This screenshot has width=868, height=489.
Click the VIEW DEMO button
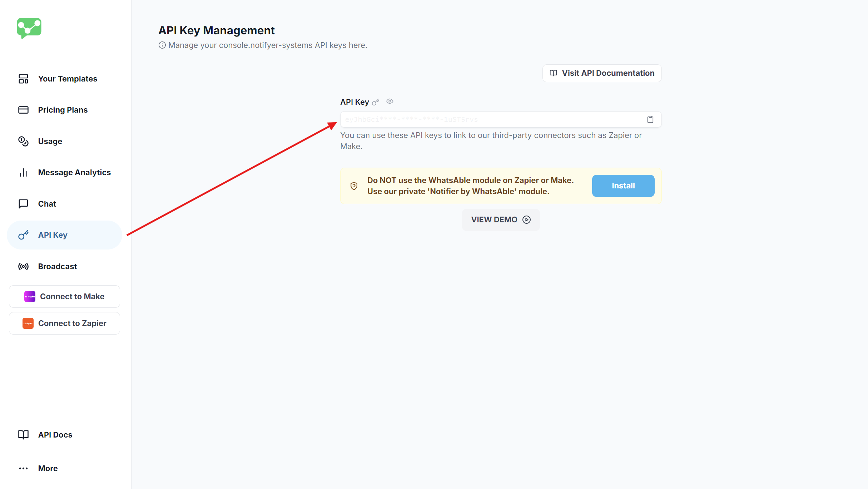(x=500, y=219)
